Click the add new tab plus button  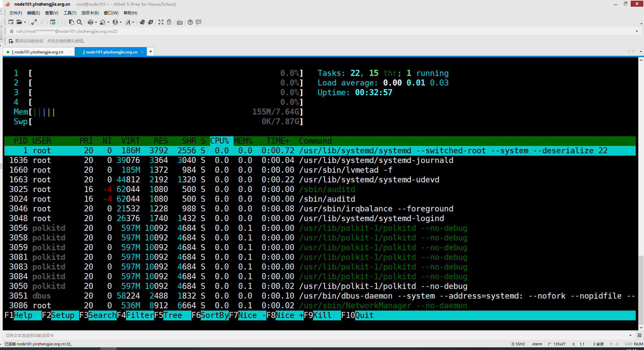151,51
